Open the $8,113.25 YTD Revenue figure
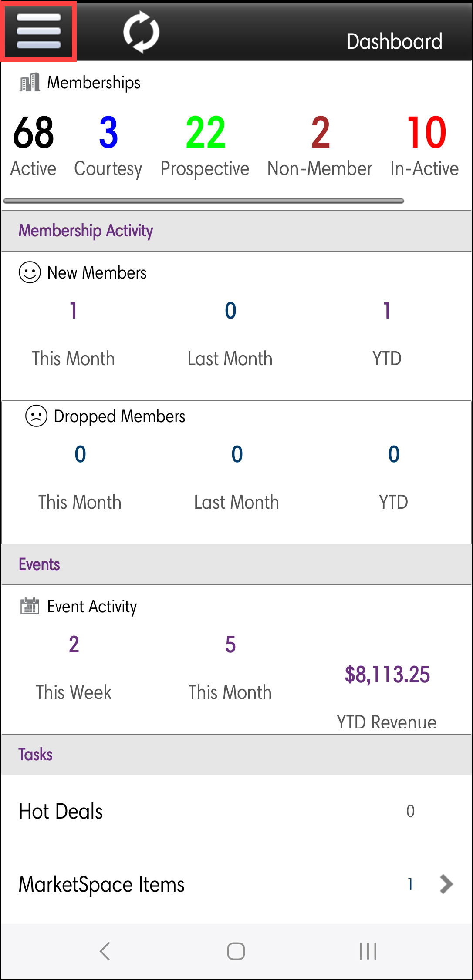Image resolution: width=473 pixels, height=980 pixels. click(387, 675)
